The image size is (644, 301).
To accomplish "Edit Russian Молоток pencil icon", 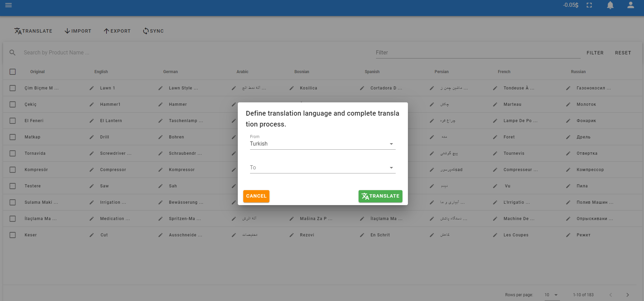I will click(x=568, y=104).
